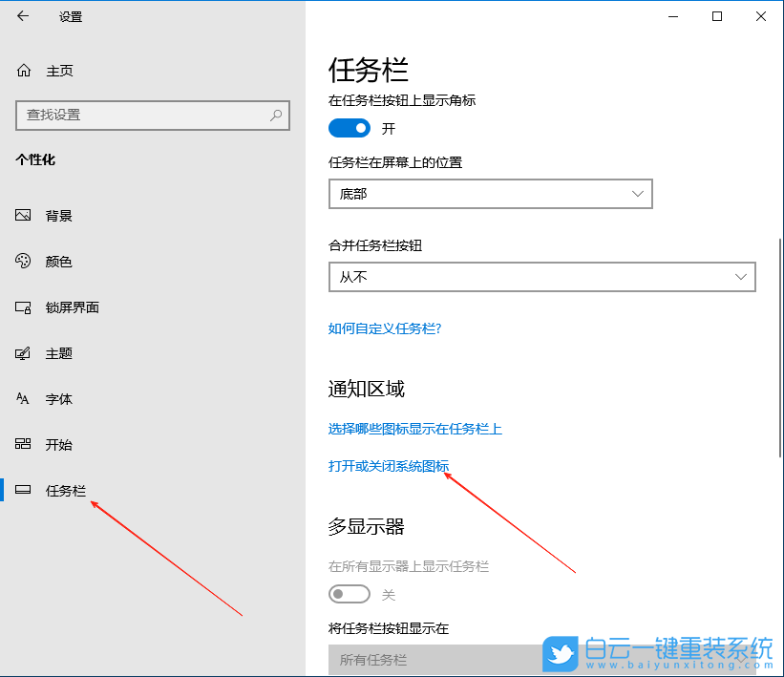This screenshot has height=677, width=784.
Task: Open Start settings via its sidebar icon
Action: pos(24,444)
